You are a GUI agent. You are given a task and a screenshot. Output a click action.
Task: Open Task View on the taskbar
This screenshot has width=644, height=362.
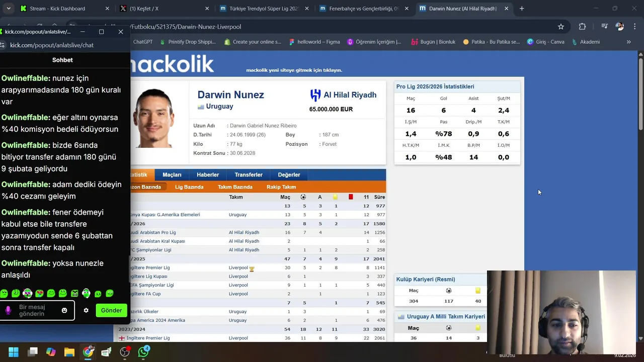[33, 352]
